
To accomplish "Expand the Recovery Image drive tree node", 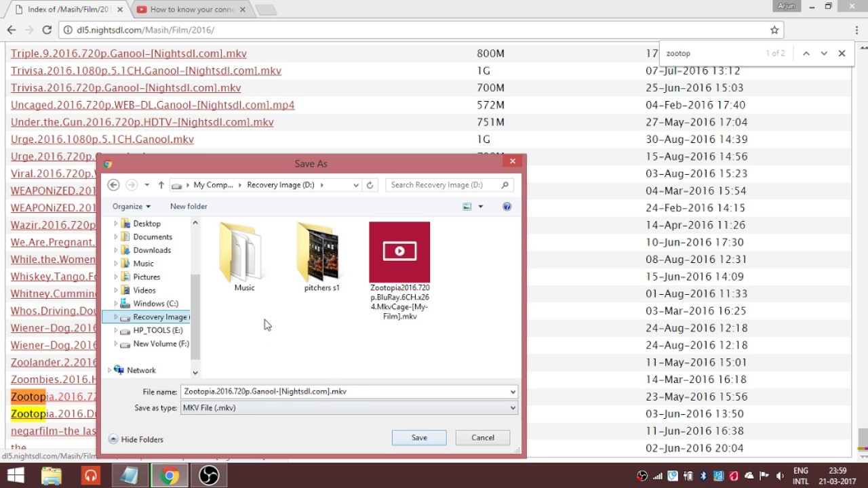I will (116, 317).
